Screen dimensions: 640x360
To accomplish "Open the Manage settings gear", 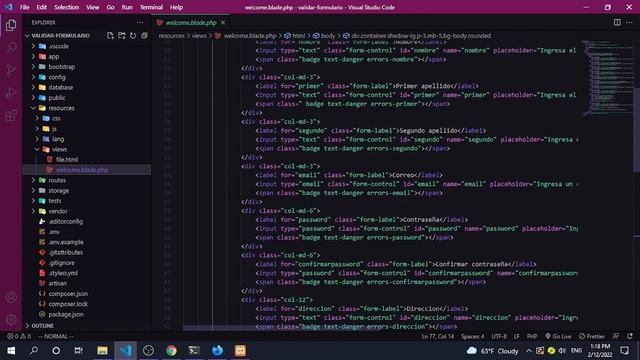I will 11,319.
